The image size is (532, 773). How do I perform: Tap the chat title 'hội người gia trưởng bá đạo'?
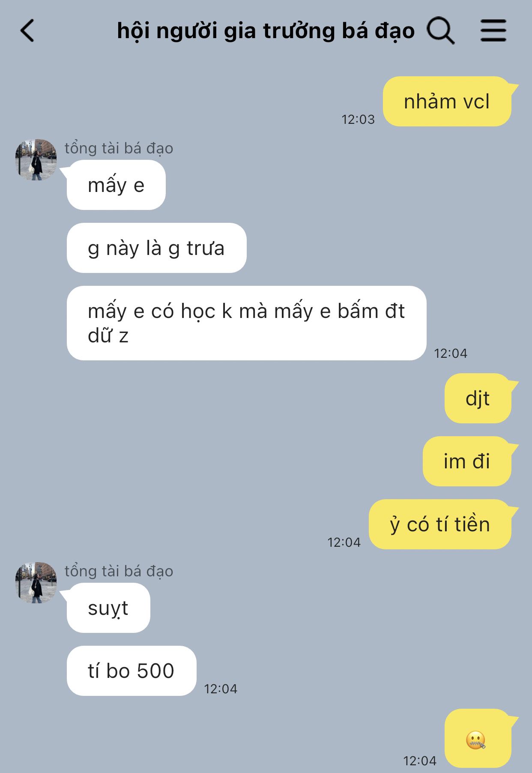pyautogui.click(x=266, y=31)
